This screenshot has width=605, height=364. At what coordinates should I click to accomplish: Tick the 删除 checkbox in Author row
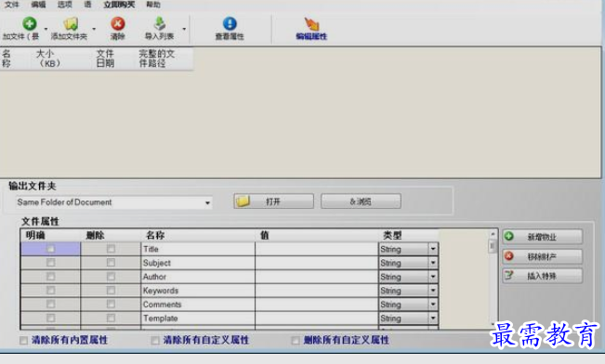point(111,277)
